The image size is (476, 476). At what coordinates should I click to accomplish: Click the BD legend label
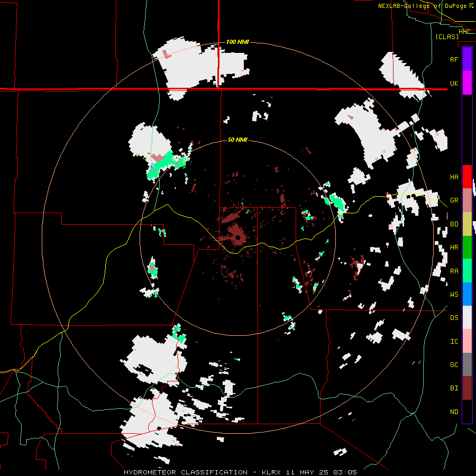tap(454, 224)
